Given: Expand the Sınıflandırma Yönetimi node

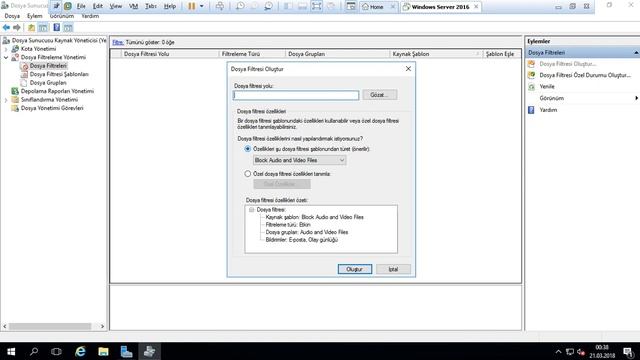Looking at the screenshot, I should (x=6, y=100).
